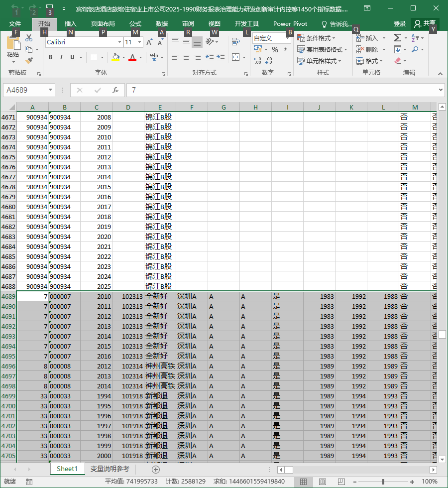The width and height of the screenshot is (448, 488).
Task: Switch to the 变量说明参考 sheet tab
Action: click(110, 469)
